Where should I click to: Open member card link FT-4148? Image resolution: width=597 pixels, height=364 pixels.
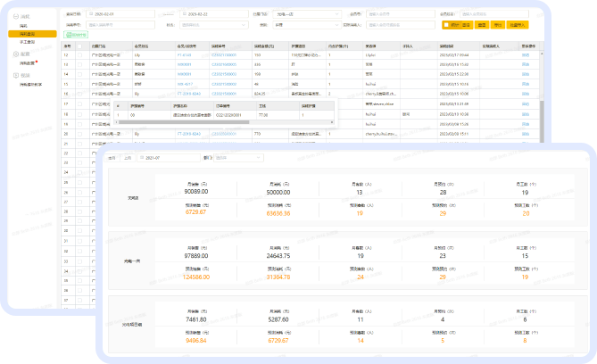point(185,55)
